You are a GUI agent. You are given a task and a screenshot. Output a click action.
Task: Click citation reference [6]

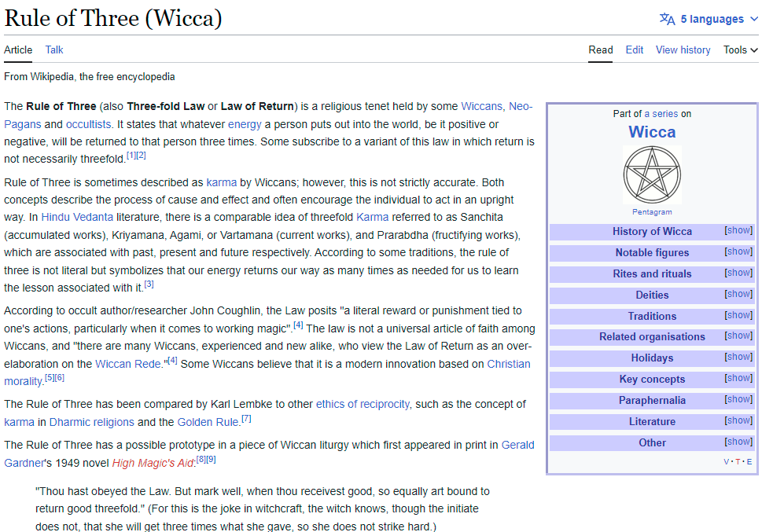pos(60,378)
